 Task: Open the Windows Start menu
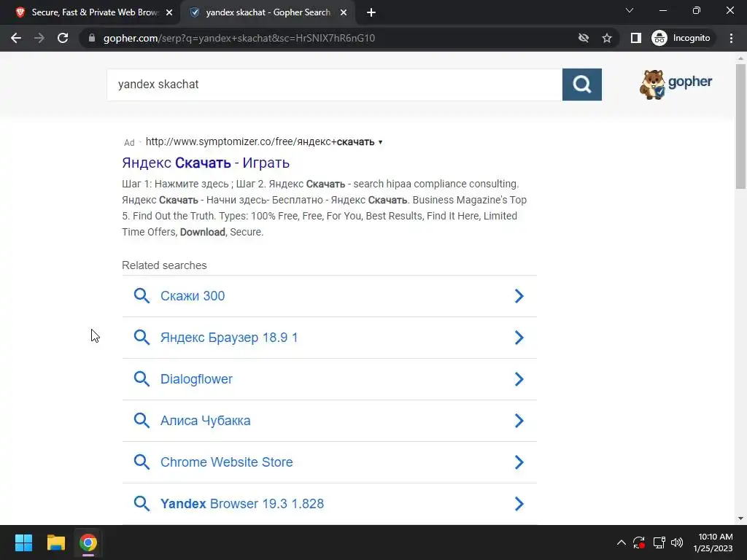point(23,542)
